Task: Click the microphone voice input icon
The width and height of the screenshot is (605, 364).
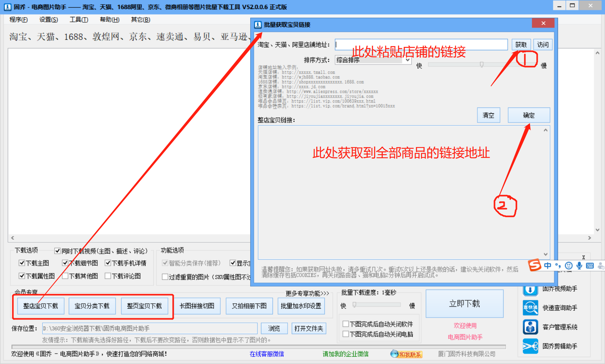Action: click(579, 265)
